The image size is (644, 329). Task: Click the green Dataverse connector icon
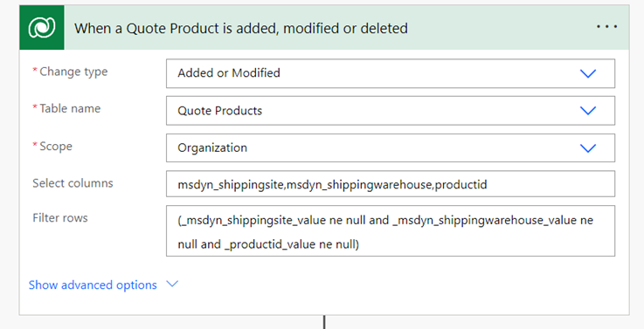coord(41,27)
